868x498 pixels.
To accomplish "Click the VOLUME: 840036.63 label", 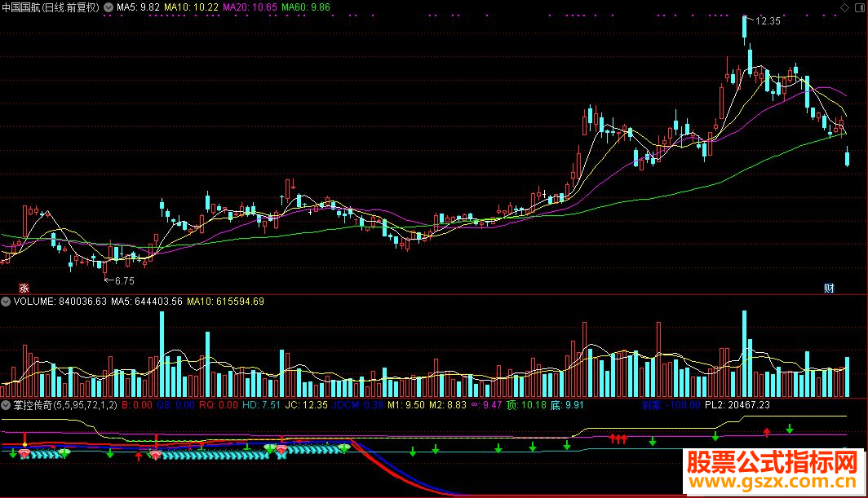I will click(60, 302).
